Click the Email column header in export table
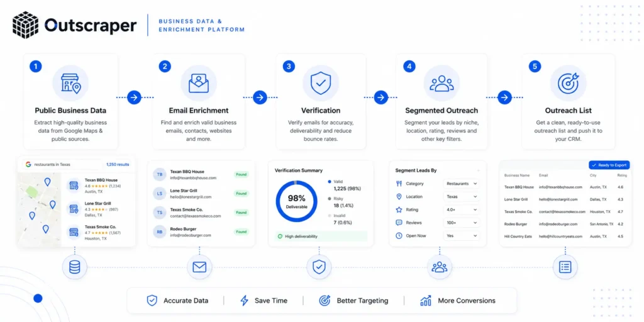The height and width of the screenshot is (322, 644). (544, 175)
